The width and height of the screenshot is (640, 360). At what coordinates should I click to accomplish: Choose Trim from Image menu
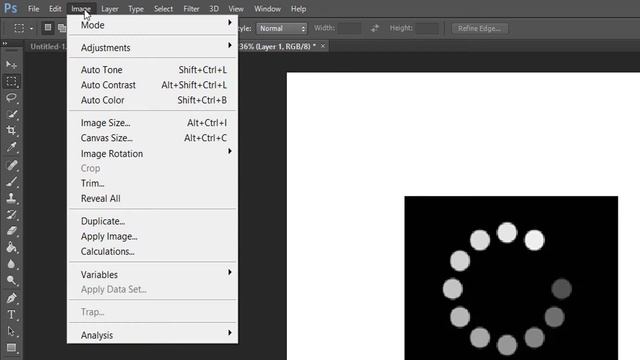pyautogui.click(x=153, y=183)
